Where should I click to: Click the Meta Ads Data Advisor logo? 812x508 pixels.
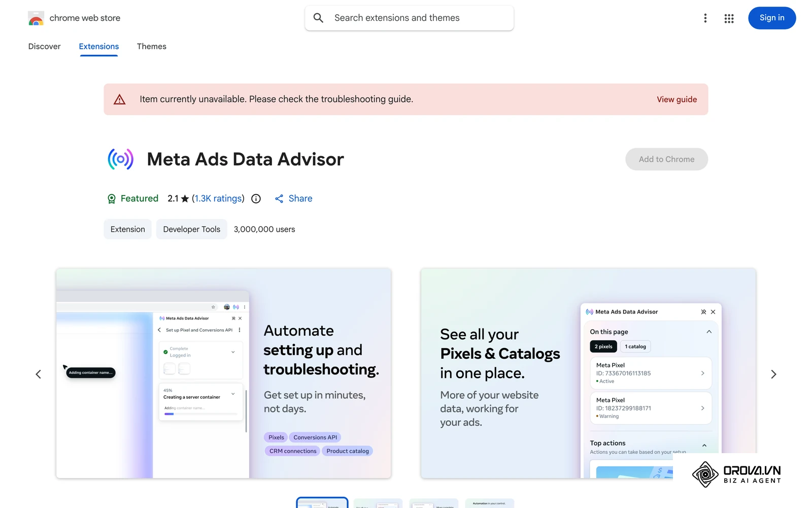(x=121, y=159)
